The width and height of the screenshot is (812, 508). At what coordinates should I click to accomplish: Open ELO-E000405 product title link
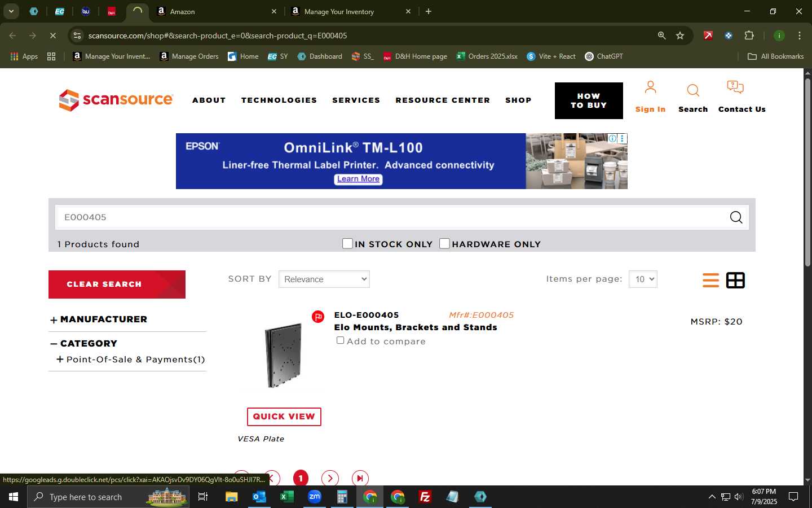[x=367, y=315]
